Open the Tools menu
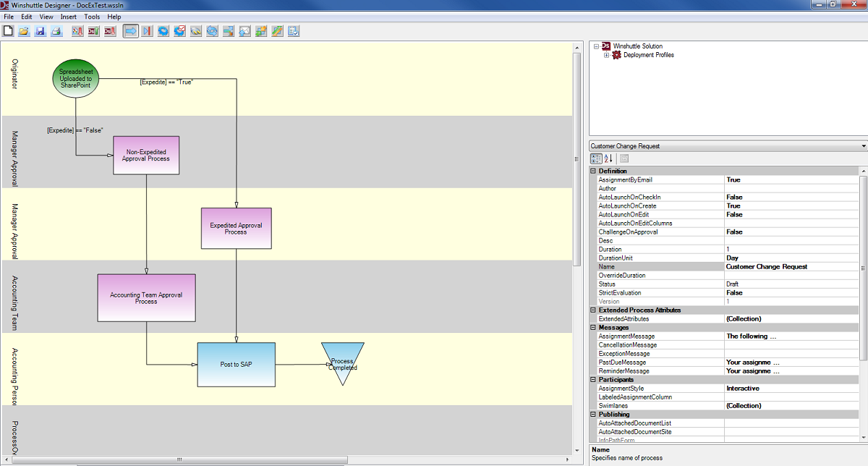The image size is (868, 466). click(x=92, y=17)
